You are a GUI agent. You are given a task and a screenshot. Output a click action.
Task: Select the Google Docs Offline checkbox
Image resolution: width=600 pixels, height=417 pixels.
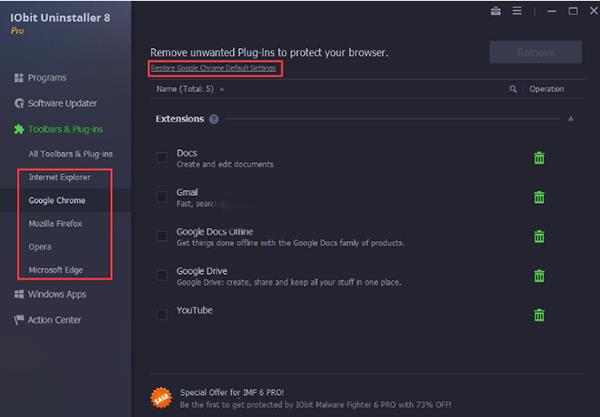coord(162,236)
